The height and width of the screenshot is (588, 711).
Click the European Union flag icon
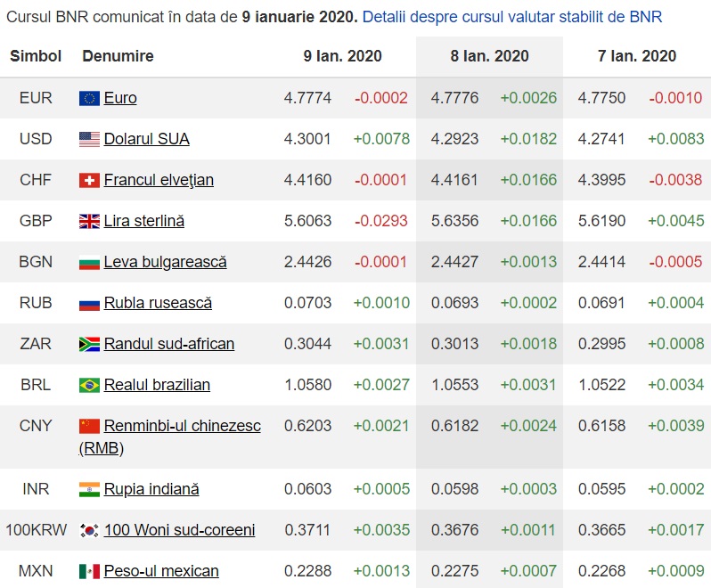coord(89,98)
